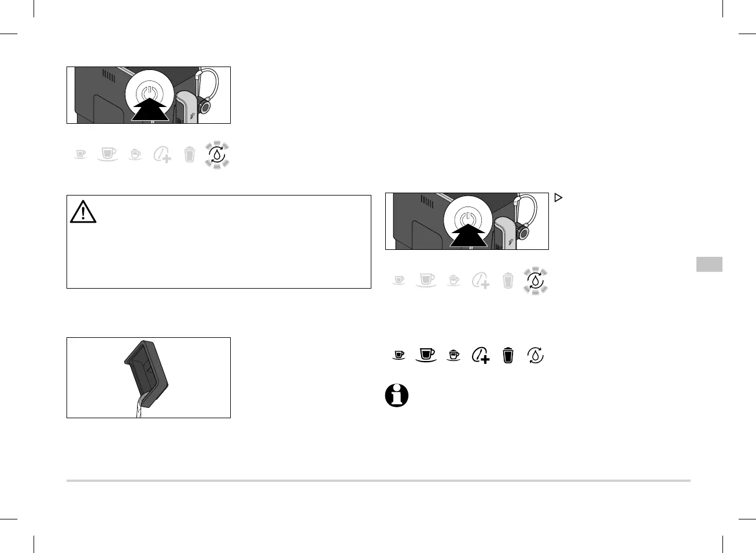Tap the dimmed intensity plus under the right-hand illustration
This screenshot has width=756, height=553.
[481, 281]
